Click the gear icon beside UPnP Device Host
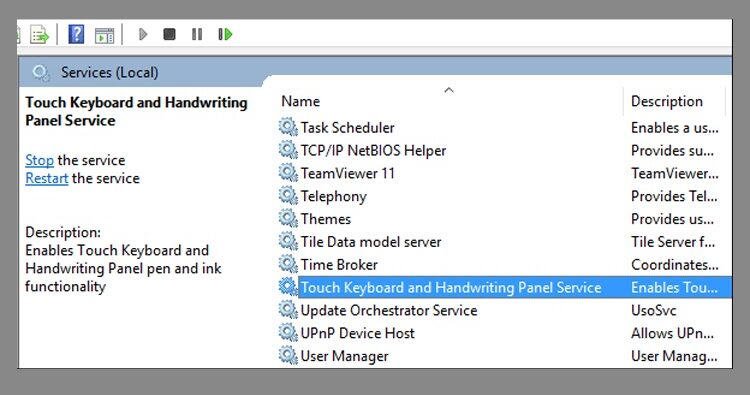Image resolution: width=750 pixels, height=395 pixels. pos(288,333)
